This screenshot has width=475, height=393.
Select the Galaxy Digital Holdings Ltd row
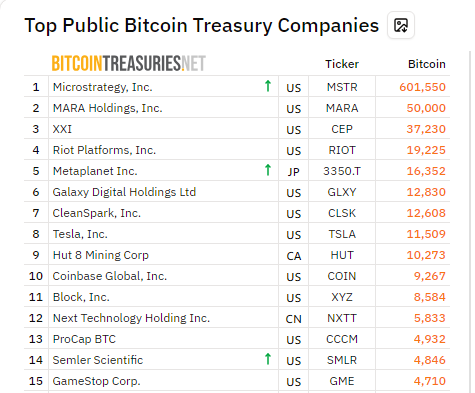coord(237,192)
